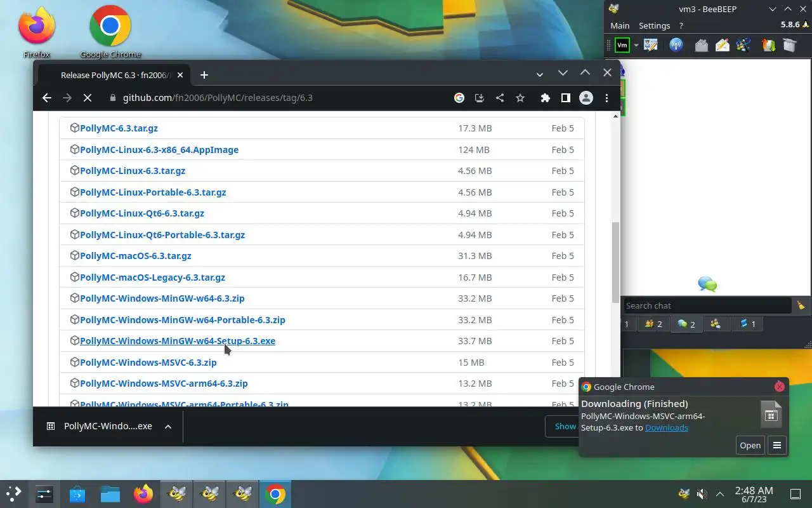
Task: Expand options for downloaded PollyMC exe
Action: pyautogui.click(x=168, y=427)
